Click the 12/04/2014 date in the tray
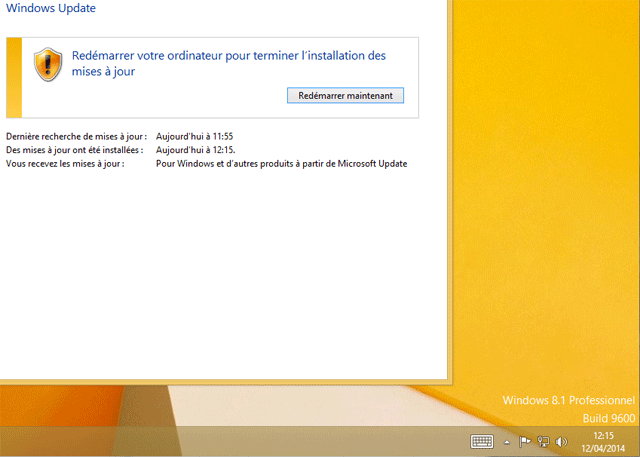The width and height of the screenshot is (640, 457). coord(603,447)
